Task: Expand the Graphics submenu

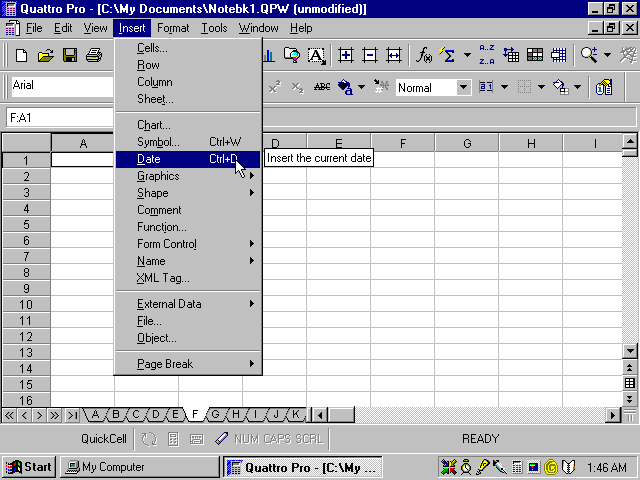Action: click(188, 176)
